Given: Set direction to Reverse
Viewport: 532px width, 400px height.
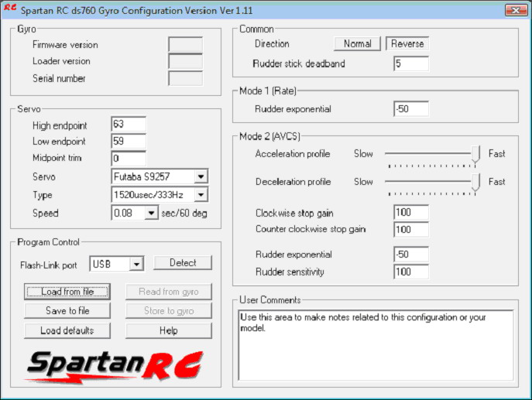Looking at the screenshot, I should tap(407, 44).
